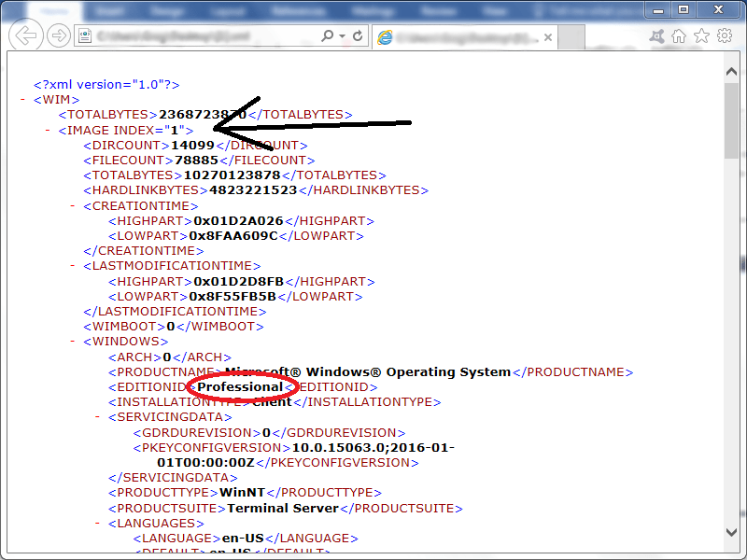Select the open XML file tab
This screenshot has width=747, height=560.
[453, 36]
